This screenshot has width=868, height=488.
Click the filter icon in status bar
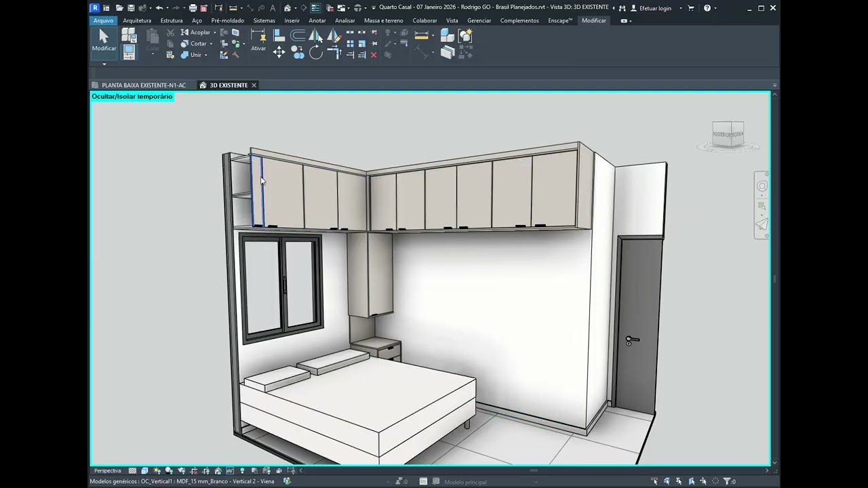727,481
